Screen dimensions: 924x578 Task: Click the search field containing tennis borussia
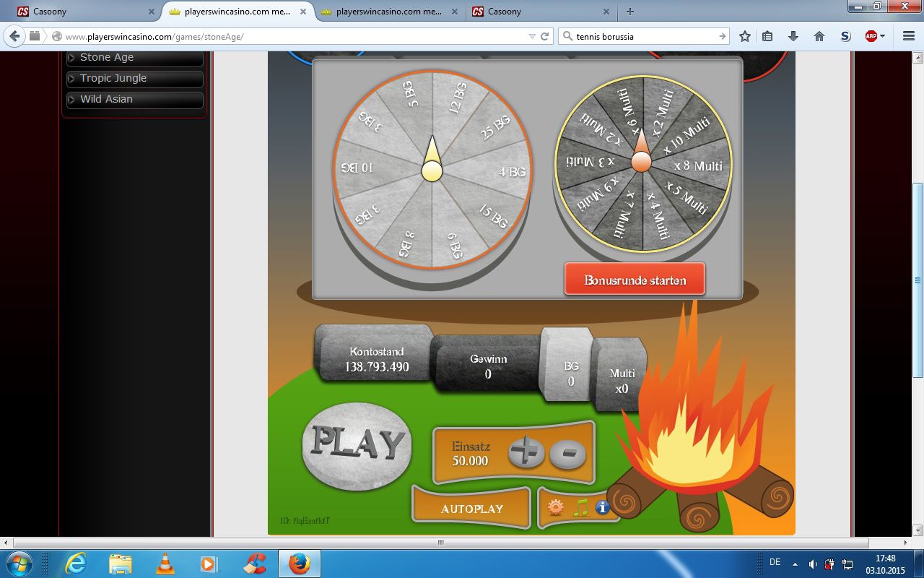click(642, 36)
